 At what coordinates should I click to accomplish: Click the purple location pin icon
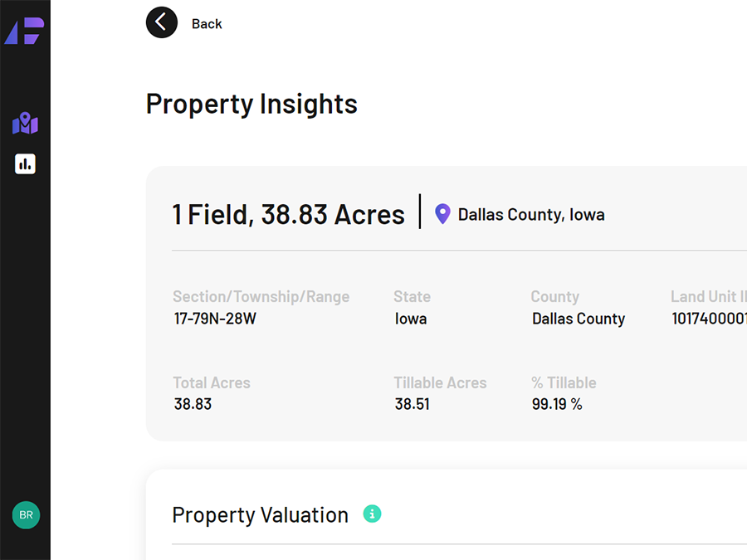coord(442,214)
